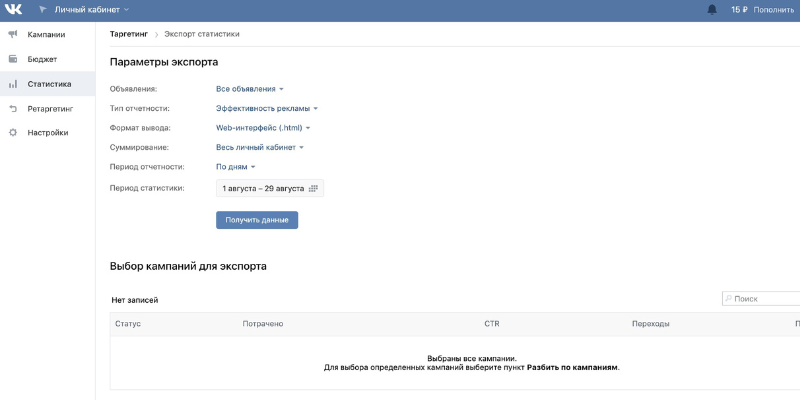Open Бюджет section in sidebar
The width and height of the screenshot is (800, 400).
coord(43,59)
